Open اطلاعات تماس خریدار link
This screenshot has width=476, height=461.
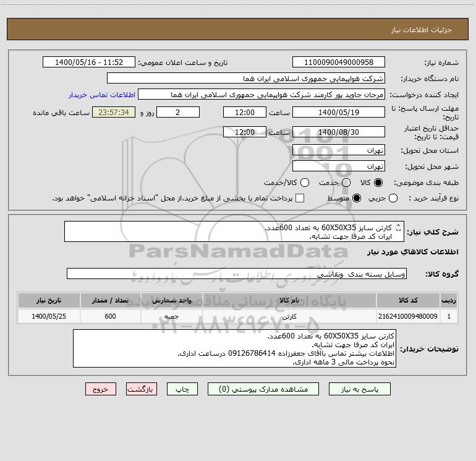point(102,95)
